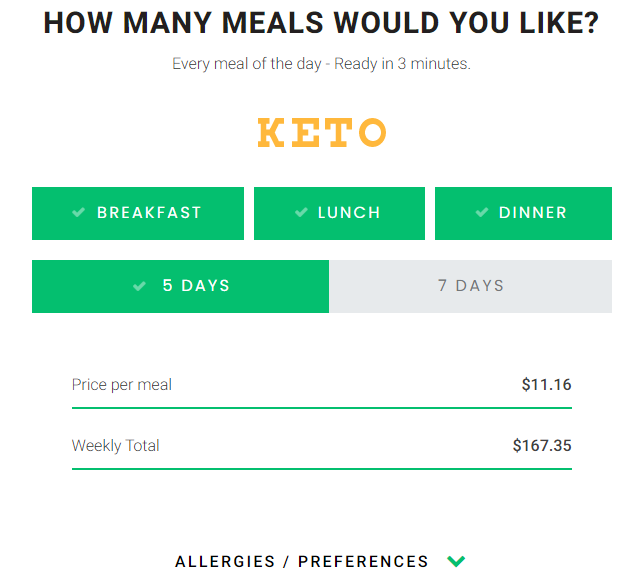Click the green divider under Weekly Total
The width and height of the screenshot is (640, 582).
[321, 469]
